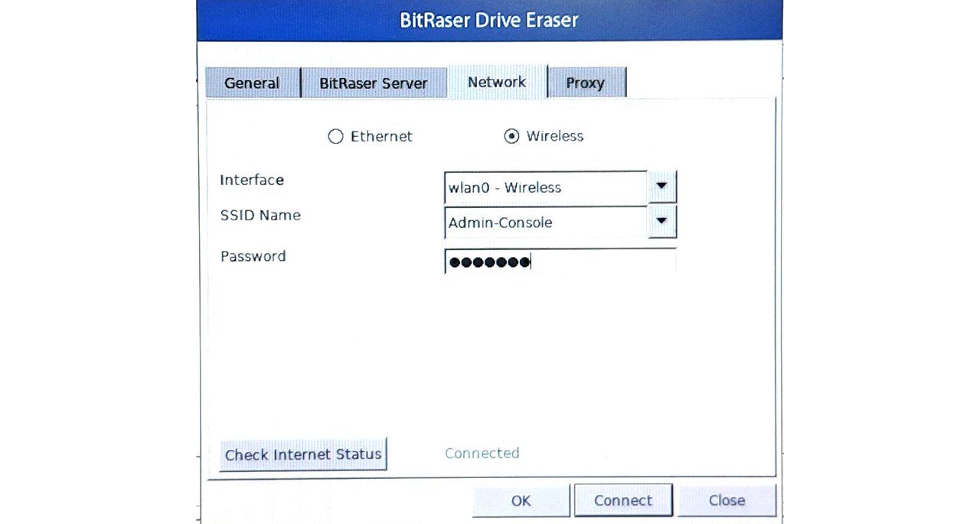Click the wlan0 - Wireless combo box field
The width and height of the screenshot is (980, 524).
[x=545, y=187]
